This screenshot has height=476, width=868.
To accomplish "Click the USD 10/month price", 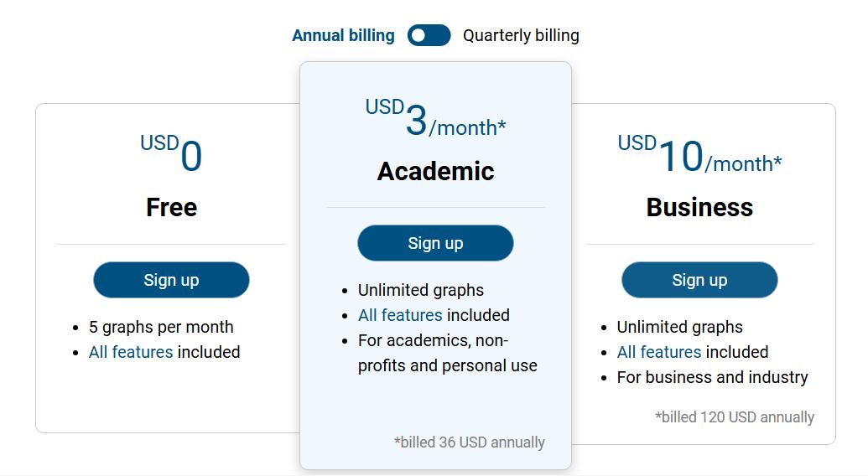I will click(x=699, y=156).
